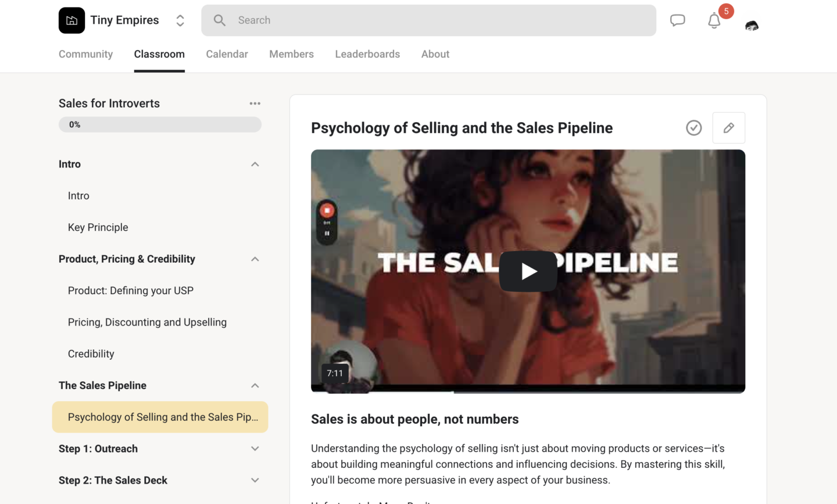Click the pencil edit lesson icon

[x=728, y=128]
